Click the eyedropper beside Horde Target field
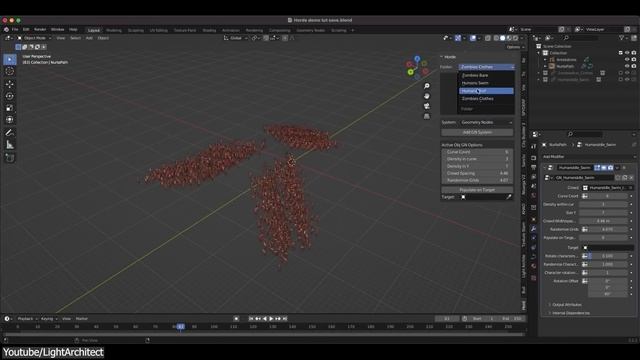The image size is (640, 360). tap(509, 197)
